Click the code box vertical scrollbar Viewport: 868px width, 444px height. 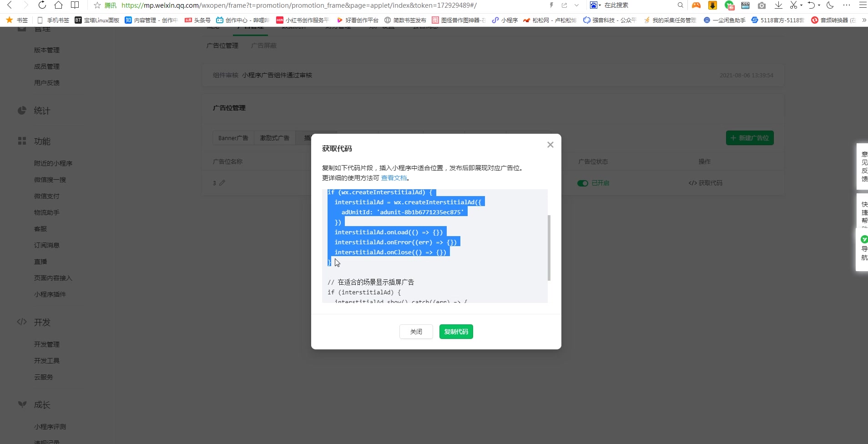[549, 247]
